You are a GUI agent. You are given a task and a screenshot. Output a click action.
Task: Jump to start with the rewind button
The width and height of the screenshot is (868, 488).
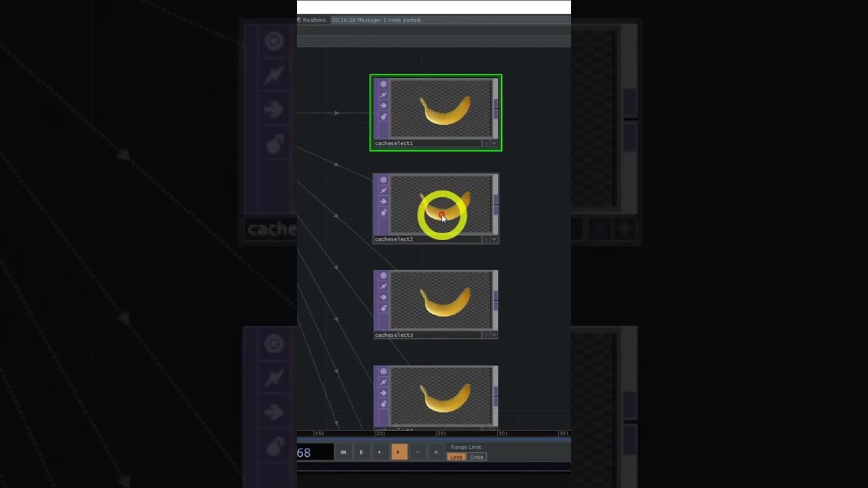[x=343, y=452]
